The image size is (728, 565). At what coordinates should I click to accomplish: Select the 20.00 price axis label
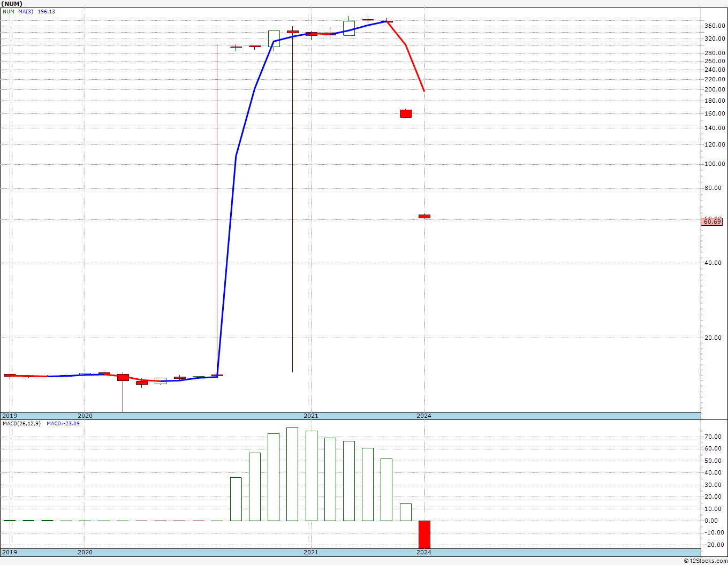pyautogui.click(x=714, y=338)
